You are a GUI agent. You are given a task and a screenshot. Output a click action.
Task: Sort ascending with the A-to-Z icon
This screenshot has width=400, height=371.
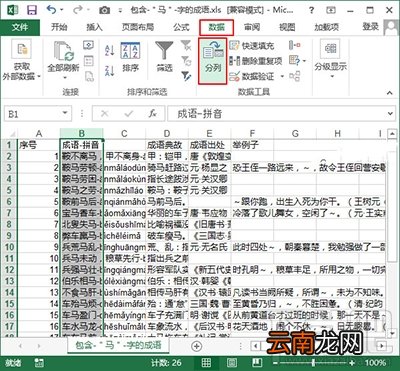coord(110,50)
